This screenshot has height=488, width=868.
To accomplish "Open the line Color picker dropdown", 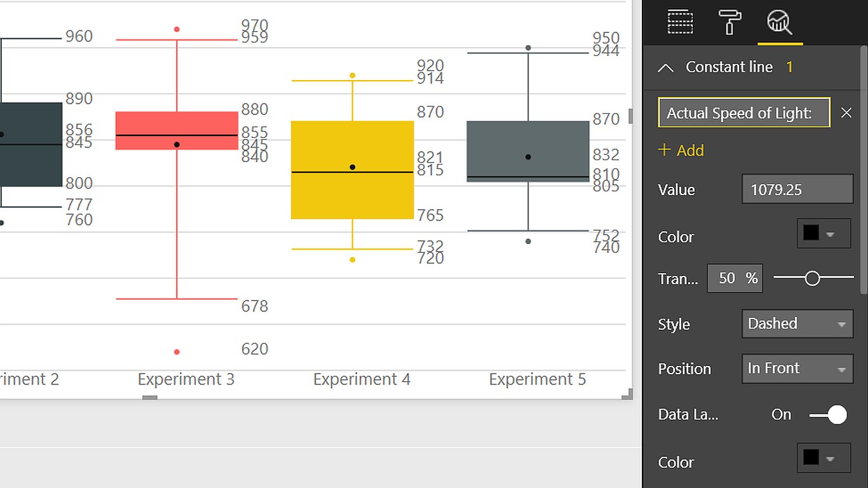I will [824, 234].
